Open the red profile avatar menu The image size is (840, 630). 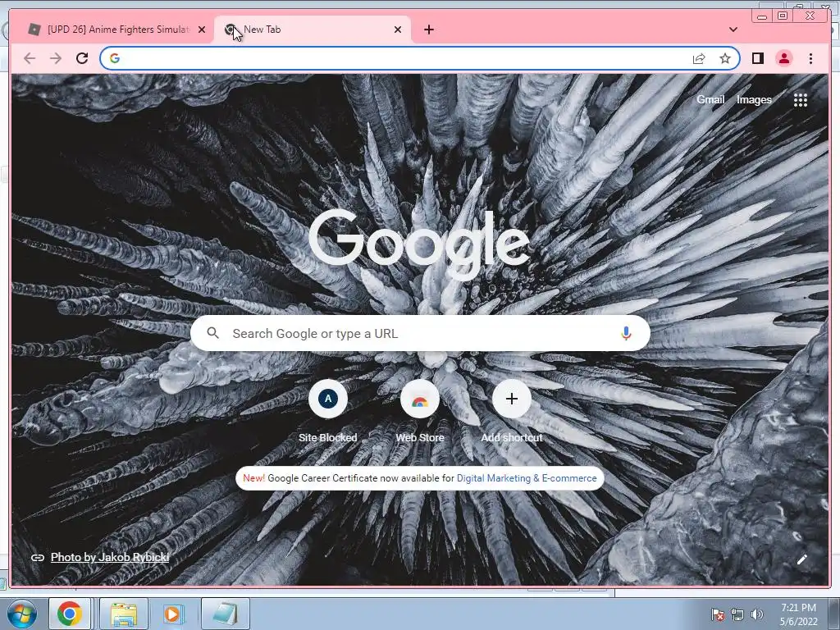[783, 58]
